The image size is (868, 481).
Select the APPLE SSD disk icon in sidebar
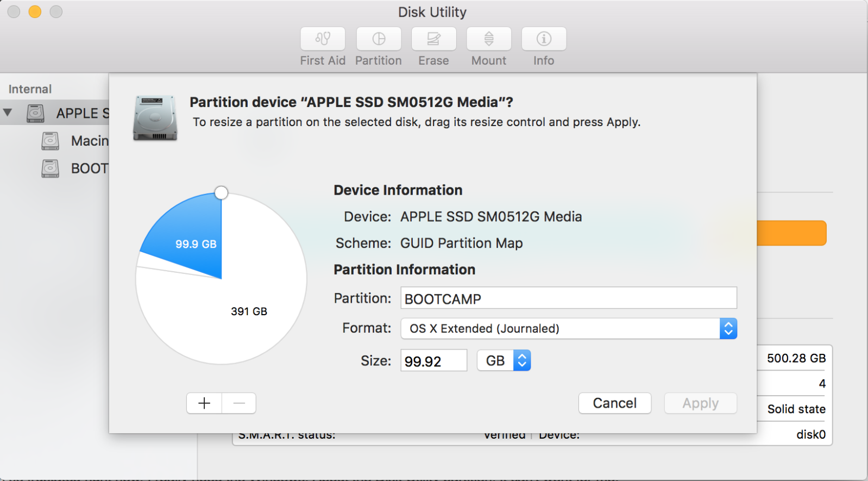click(36, 114)
